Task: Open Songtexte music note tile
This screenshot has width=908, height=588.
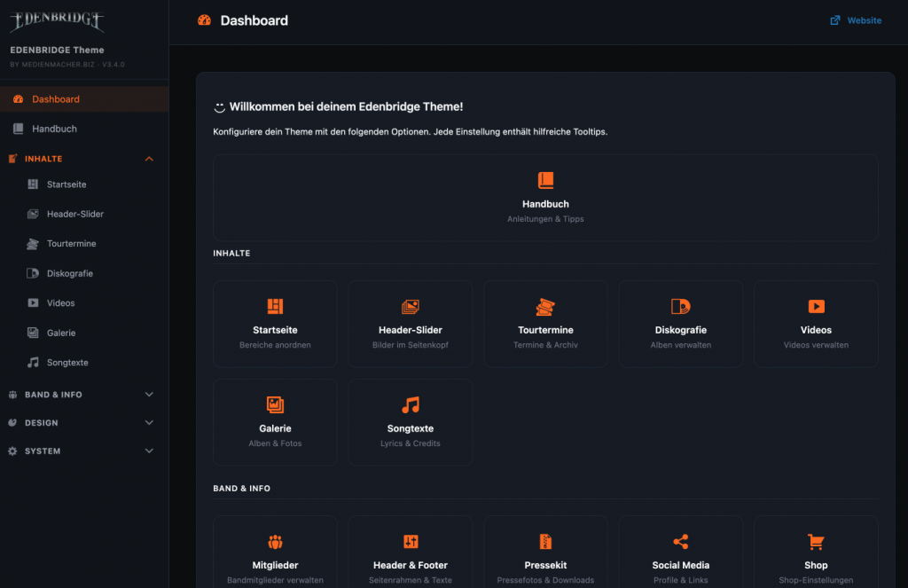Action: (411, 422)
